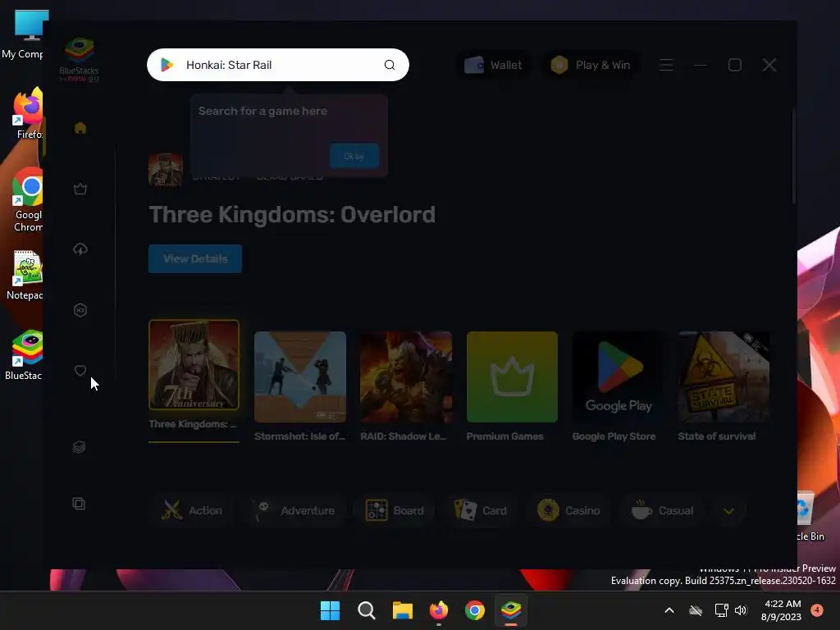
Task: Filter by the Casino category
Action: (569, 510)
